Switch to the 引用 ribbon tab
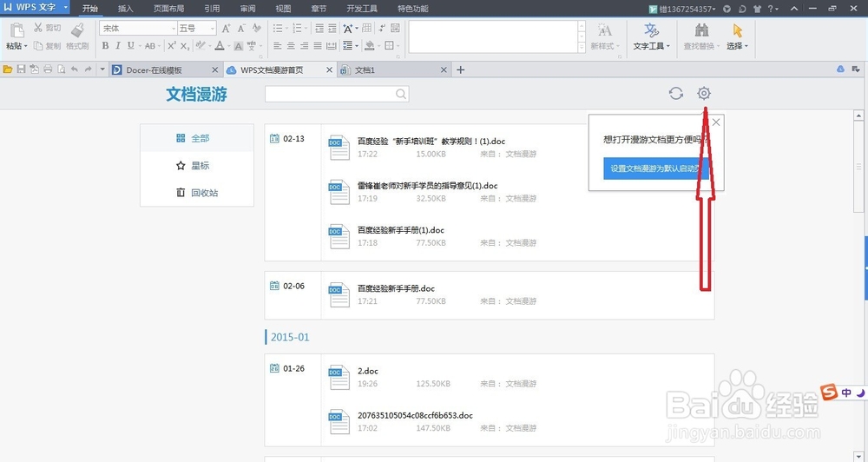The height and width of the screenshot is (462, 868). (212, 9)
